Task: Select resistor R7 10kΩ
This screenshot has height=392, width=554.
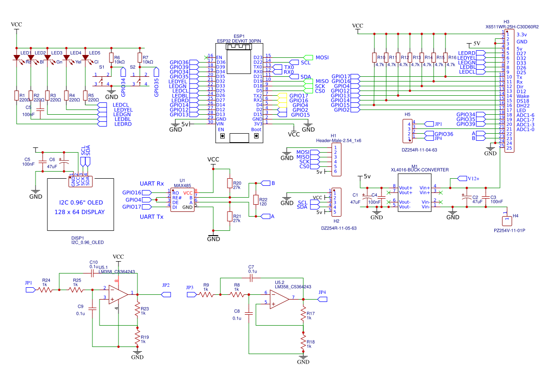Action: click(x=140, y=58)
